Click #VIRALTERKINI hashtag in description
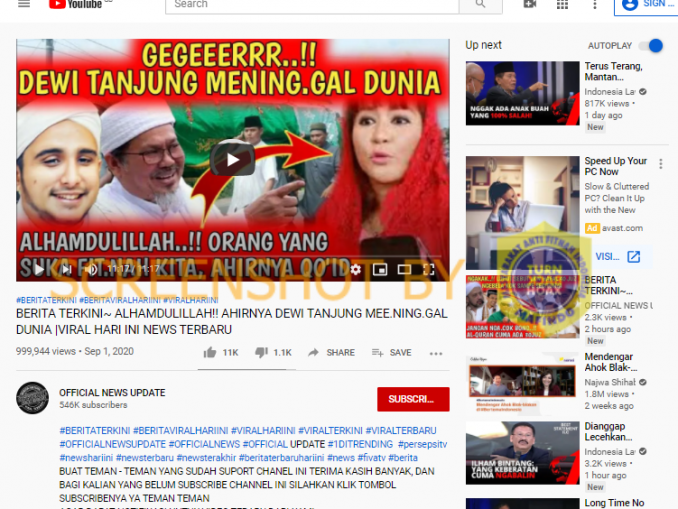Viewport: 678px width, 509px height. [330, 431]
